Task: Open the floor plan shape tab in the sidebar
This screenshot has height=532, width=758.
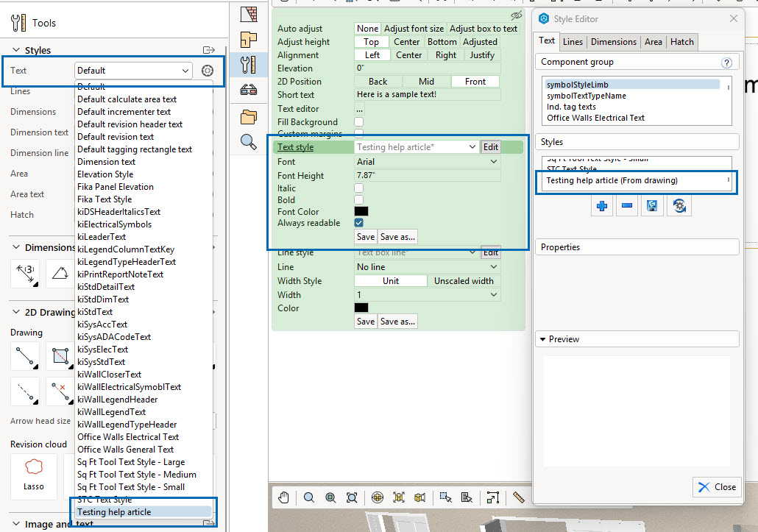Action: click(x=249, y=40)
